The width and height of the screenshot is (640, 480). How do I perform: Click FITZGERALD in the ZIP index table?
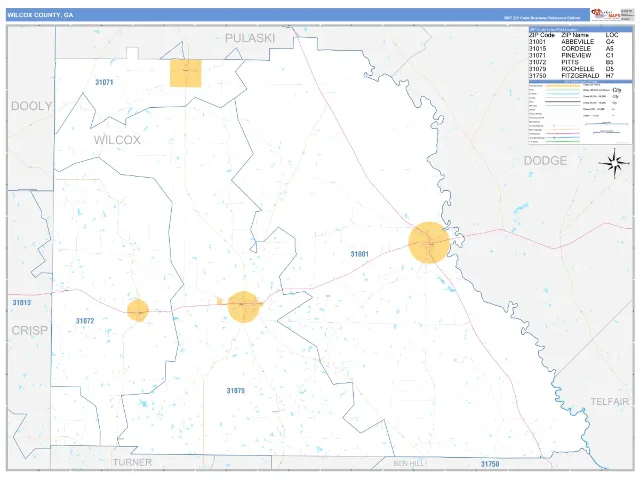pos(580,76)
